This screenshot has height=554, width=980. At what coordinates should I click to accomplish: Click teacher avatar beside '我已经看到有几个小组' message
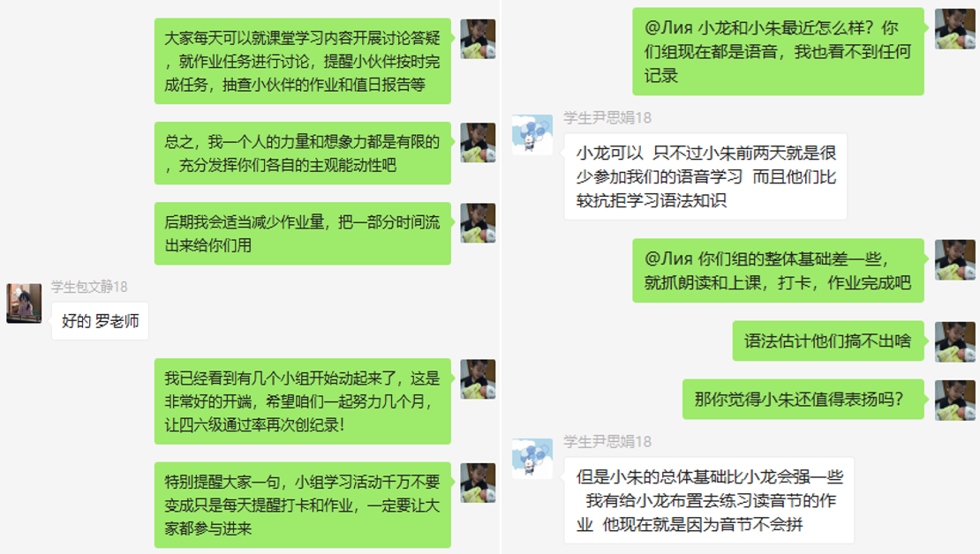[x=479, y=379]
